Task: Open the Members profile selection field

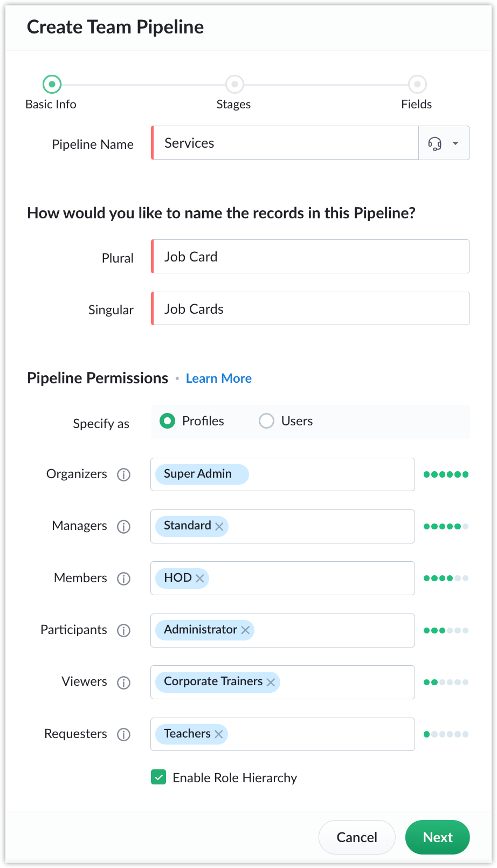Action: (282, 578)
